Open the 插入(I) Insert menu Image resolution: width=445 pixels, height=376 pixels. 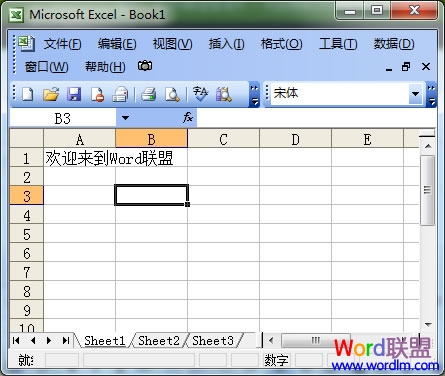pos(227,44)
